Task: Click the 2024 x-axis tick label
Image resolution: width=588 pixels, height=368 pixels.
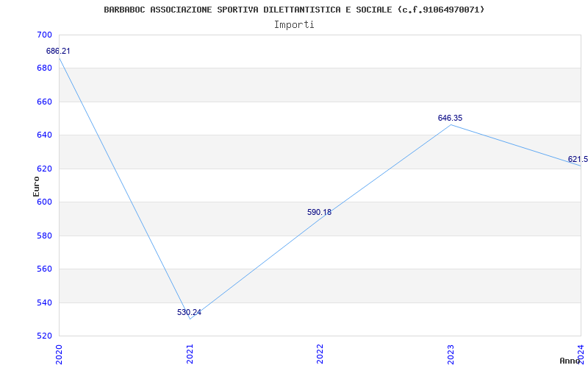Action: coord(581,354)
